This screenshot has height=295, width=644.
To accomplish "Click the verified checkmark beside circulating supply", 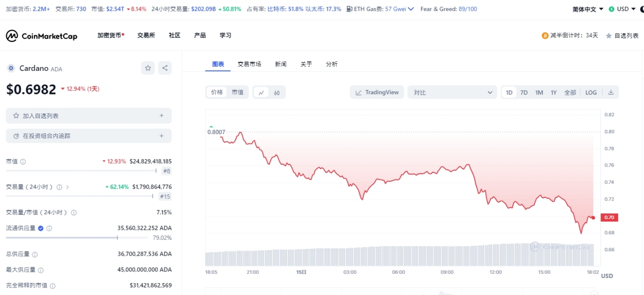I will (x=41, y=228).
